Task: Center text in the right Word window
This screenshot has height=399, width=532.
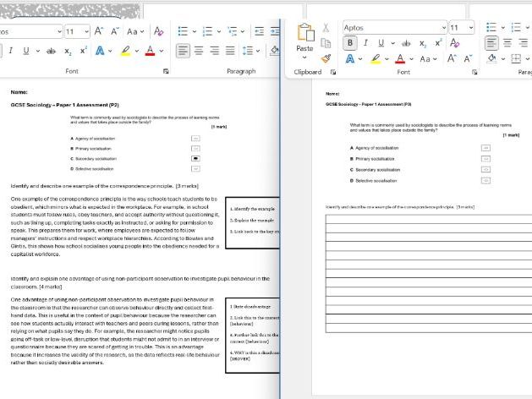Action: [507, 43]
